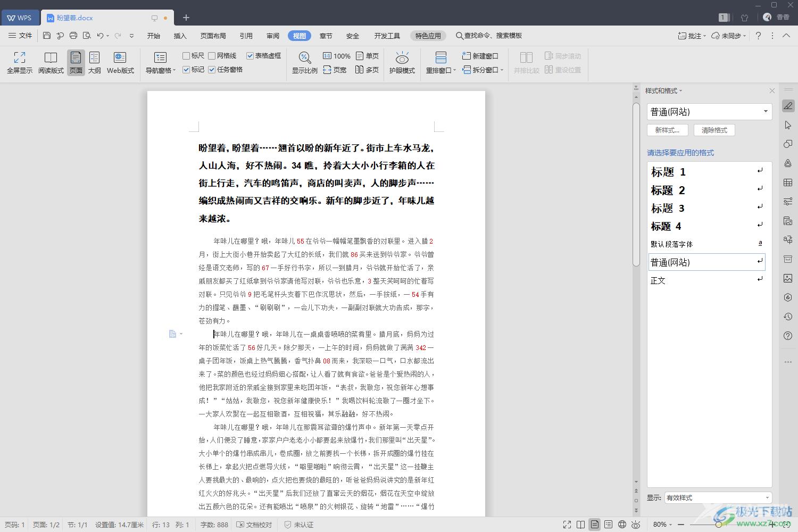
Task: Click the Save icon in quick toolbar
Action: tap(47, 36)
